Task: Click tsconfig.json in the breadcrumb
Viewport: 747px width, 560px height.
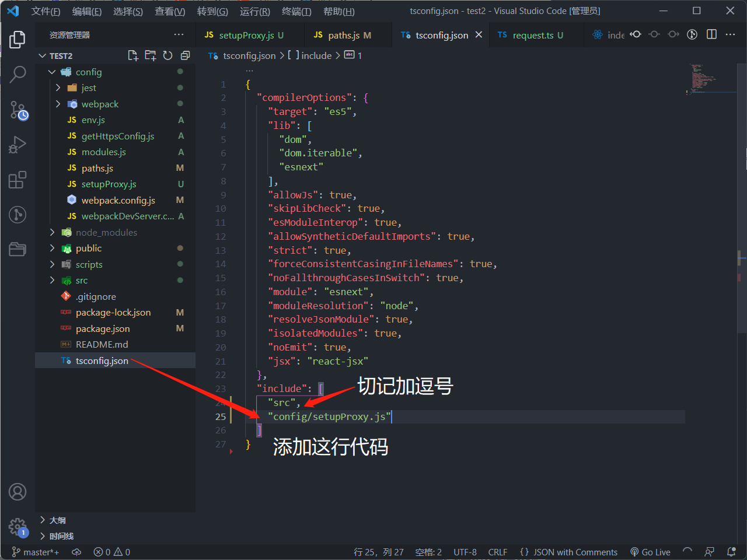Action: pos(249,55)
